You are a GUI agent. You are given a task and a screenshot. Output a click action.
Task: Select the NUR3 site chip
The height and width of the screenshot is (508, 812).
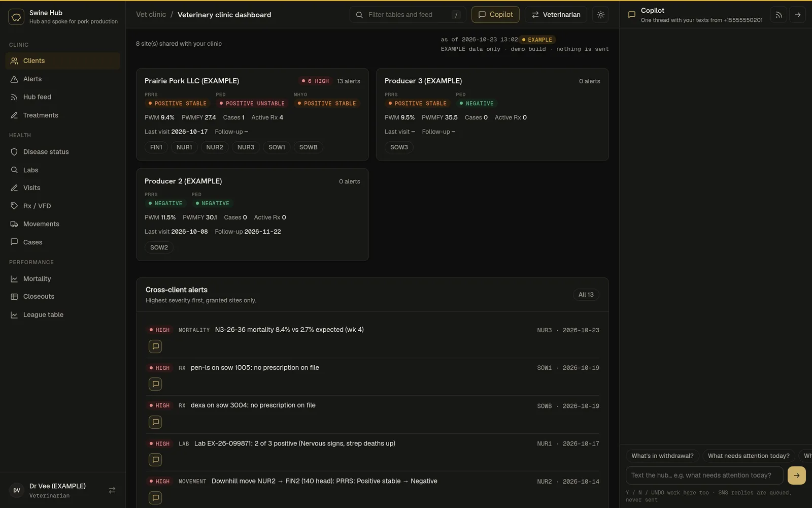click(x=246, y=147)
